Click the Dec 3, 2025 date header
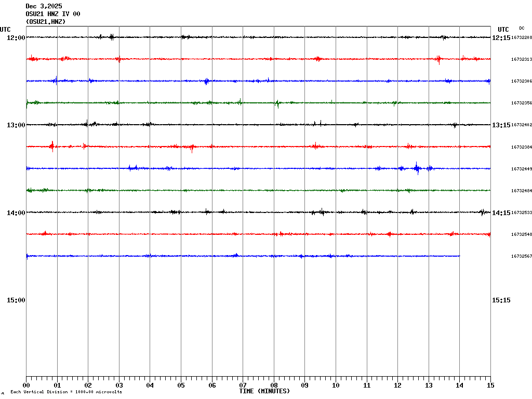 (44, 6)
